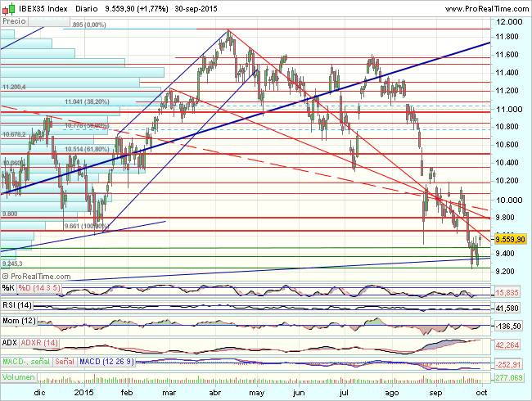The height and width of the screenshot is (401, 532).
Task: Click the RSI value 41,580
Action: tap(507, 308)
